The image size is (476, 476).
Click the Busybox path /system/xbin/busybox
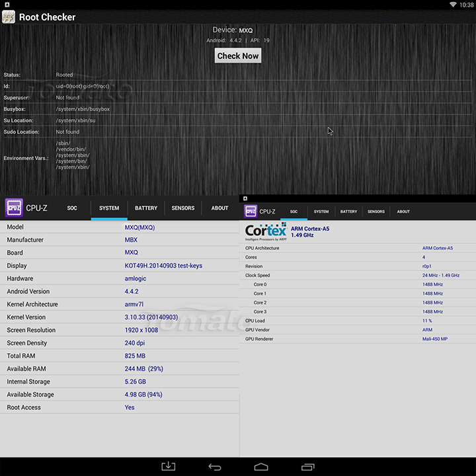pos(83,109)
